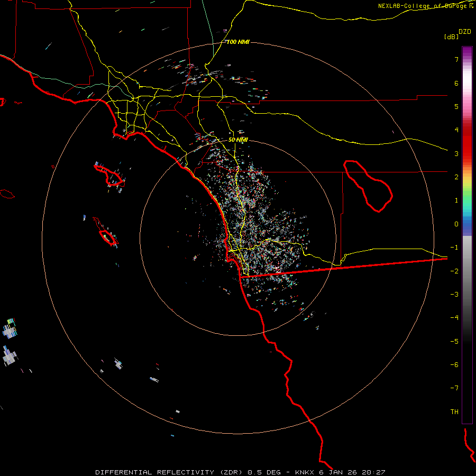
Task: Click the KNKX radar site identifier
Action: (305, 472)
